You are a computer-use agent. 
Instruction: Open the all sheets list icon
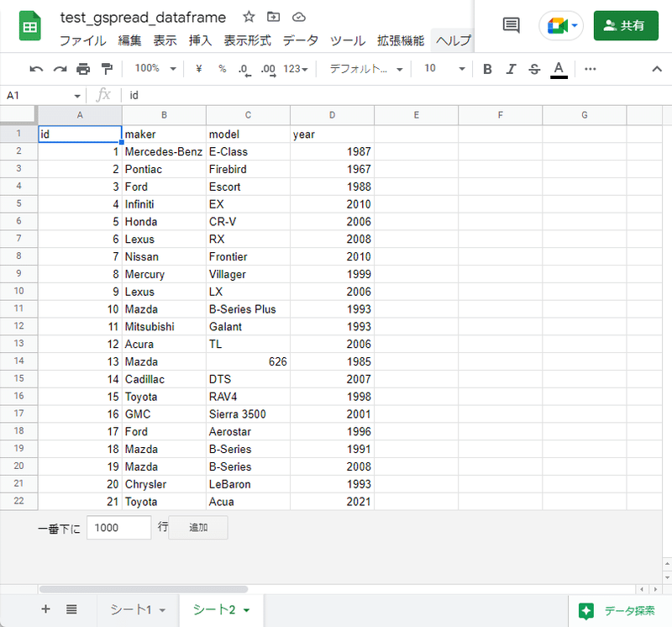71,609
